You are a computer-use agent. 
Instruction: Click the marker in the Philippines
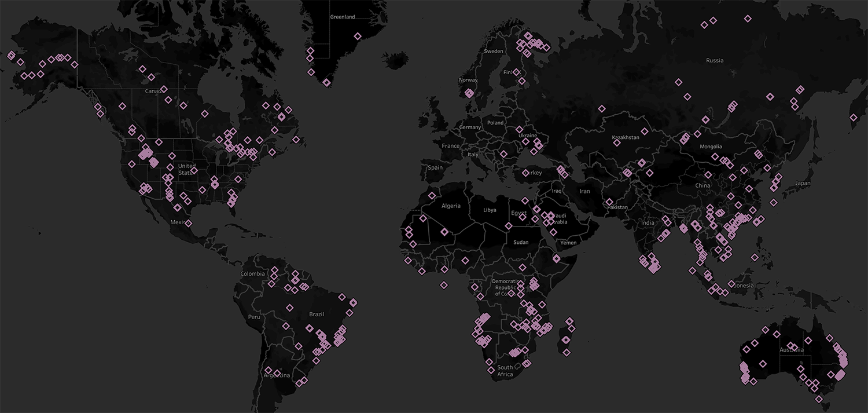[x=755, y=257]
